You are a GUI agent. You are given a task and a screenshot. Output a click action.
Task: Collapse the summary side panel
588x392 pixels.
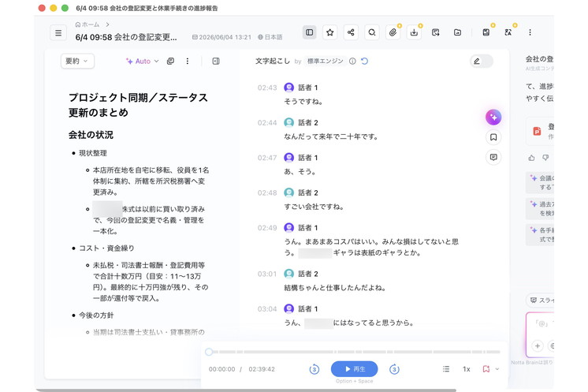(x=216, y=61)
